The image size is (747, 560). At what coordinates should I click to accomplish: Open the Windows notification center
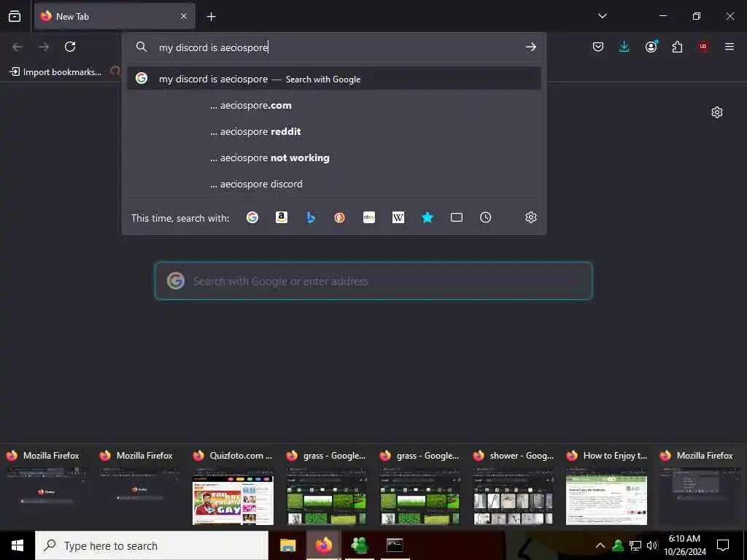click(x=723, y=545)
